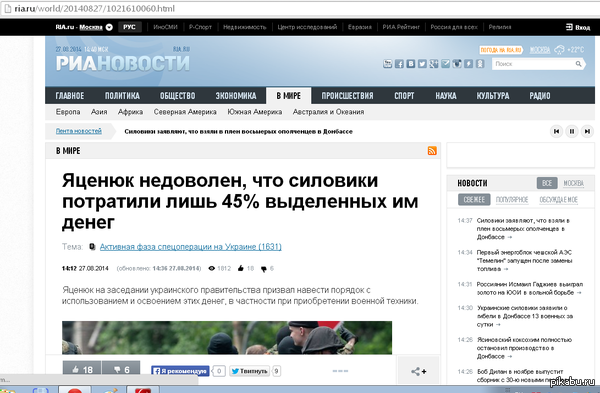The height and width of the screenshot is (393, 600).
Task: Select the Южная Америка subsection
Action: 255,112
